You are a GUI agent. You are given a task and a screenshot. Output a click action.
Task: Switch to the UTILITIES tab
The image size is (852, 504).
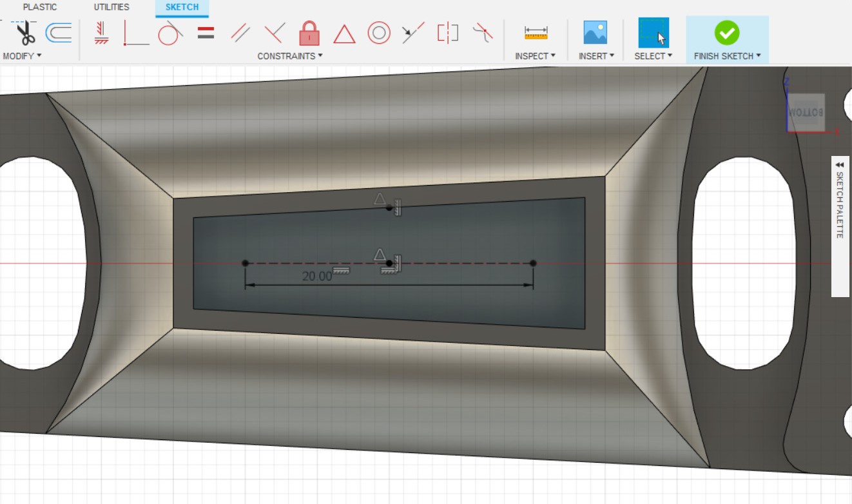pyautogui.click(x=111, y=7)
